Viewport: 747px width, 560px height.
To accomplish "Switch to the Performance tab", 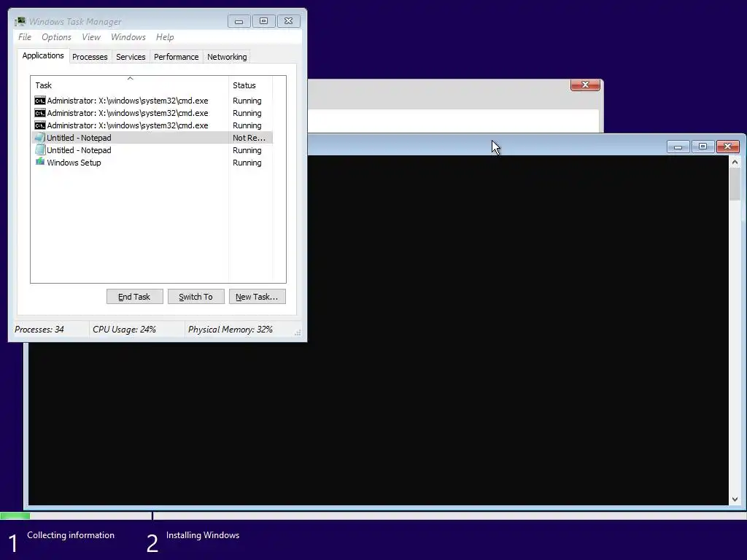I will click(x=177, y=57).
